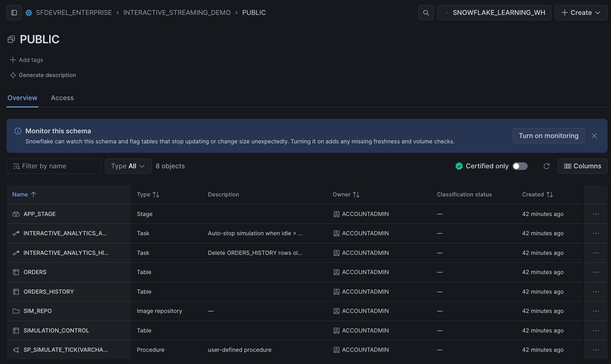
Task: Click the '8 objects' count label
Action: (171, 166)
